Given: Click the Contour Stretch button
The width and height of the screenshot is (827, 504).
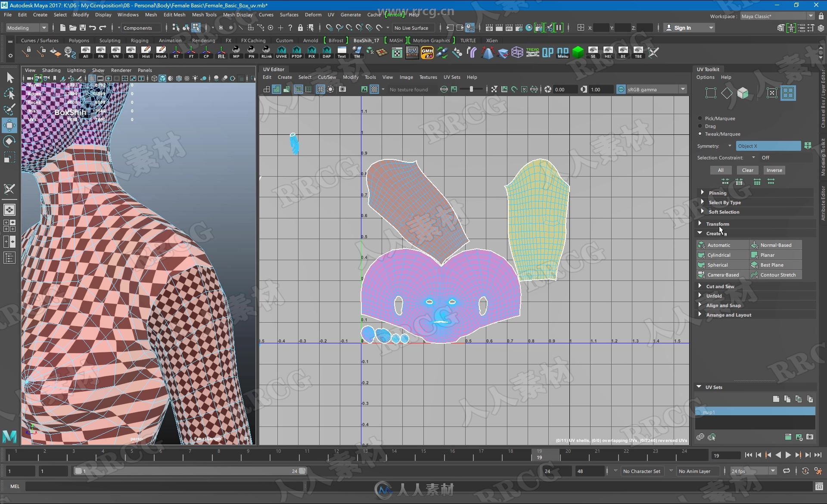Looking at the screenshot, I should 776,275.
